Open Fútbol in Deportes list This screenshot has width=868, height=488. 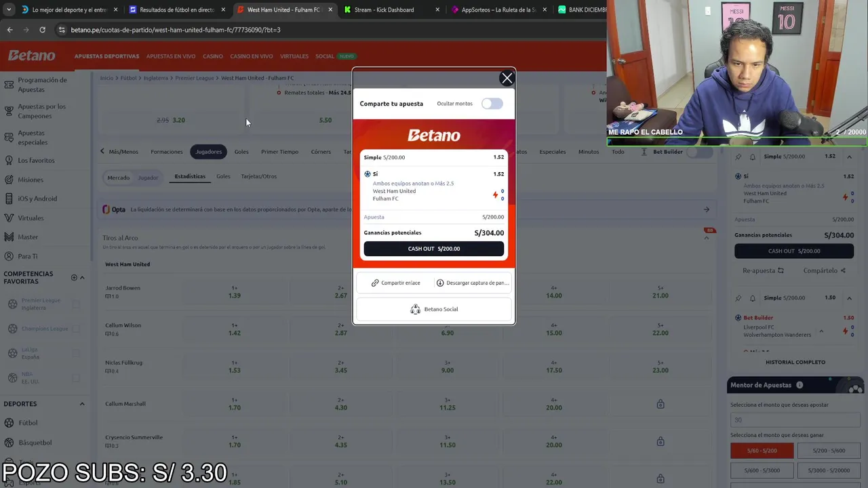[28, 423]
